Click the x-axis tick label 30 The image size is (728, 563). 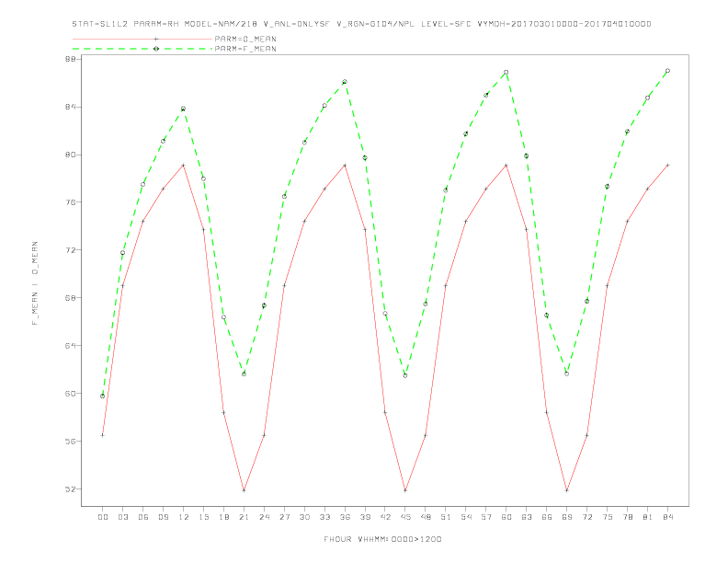[x=304, y=517]
